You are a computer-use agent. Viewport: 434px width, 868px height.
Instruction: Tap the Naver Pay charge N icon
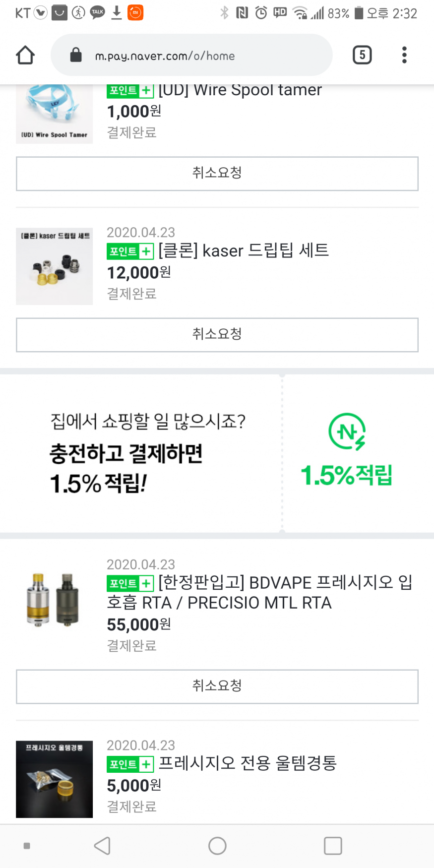point(347,432)
